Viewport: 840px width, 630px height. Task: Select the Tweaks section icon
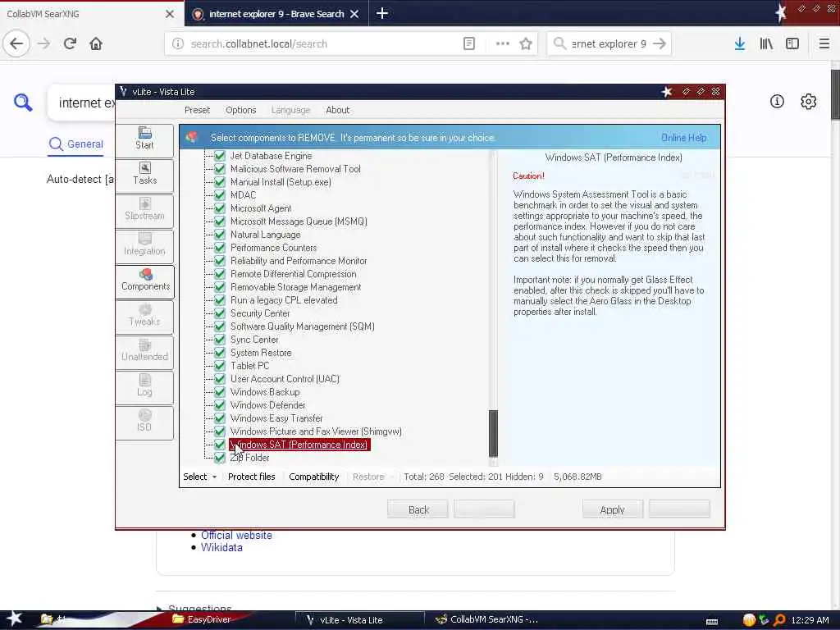click(x=144, y=316)
